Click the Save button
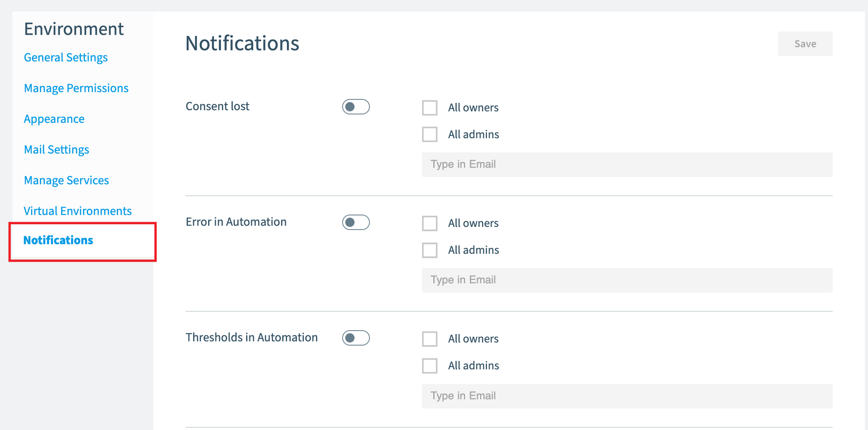 (805, 44)
